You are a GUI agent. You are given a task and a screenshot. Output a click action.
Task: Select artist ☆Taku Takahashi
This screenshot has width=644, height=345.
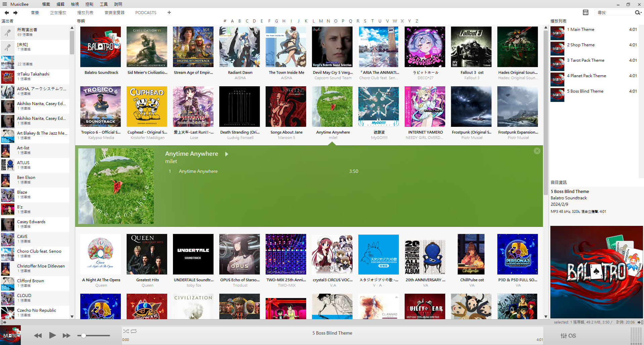pyautogui.click(x=35, y=77)
